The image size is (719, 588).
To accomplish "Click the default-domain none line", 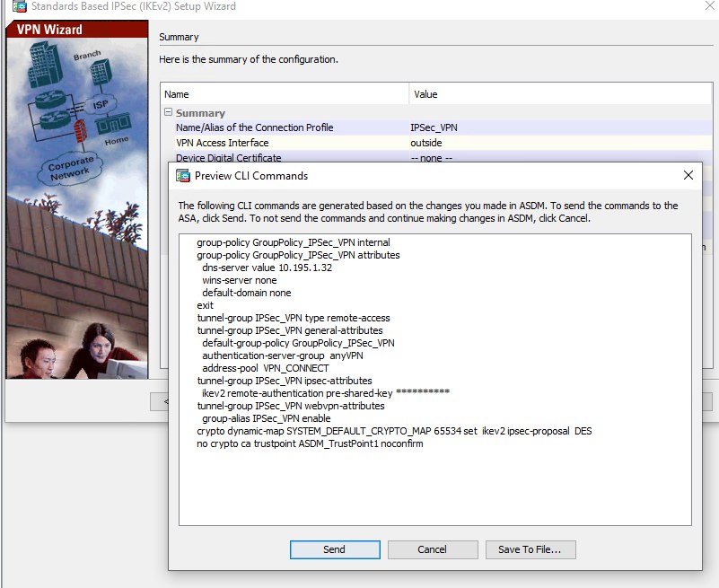I will (x=247, y=293).
